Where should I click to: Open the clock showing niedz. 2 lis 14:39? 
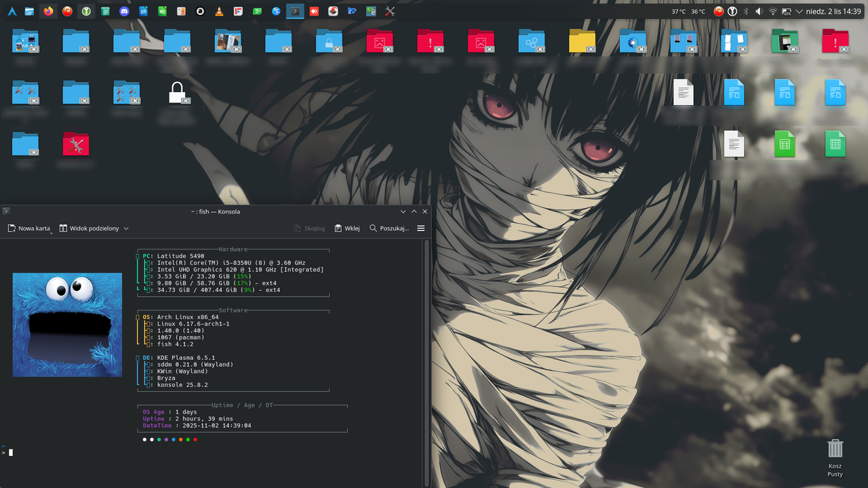pos(833,12)
